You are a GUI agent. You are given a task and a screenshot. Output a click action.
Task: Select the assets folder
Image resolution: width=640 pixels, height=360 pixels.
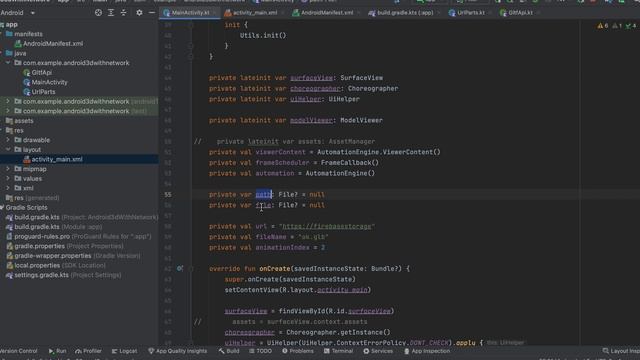(23, 121)
